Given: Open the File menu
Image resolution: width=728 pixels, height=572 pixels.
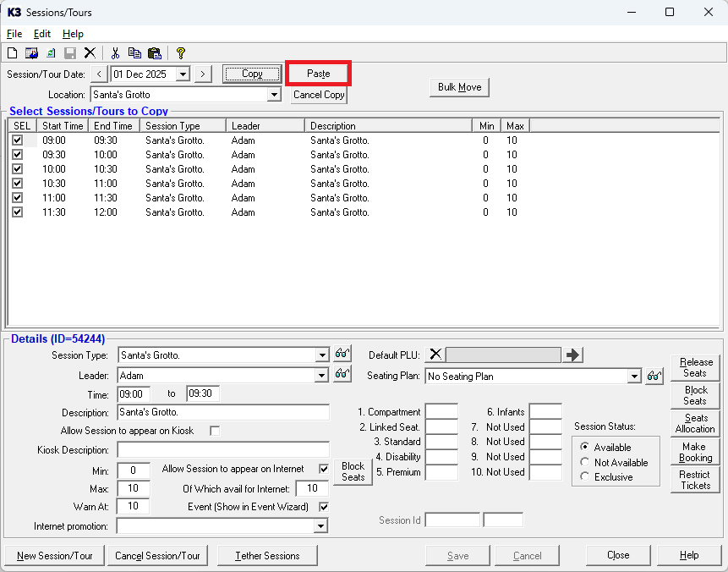Looking at the screenshot, I should [14, 34].
